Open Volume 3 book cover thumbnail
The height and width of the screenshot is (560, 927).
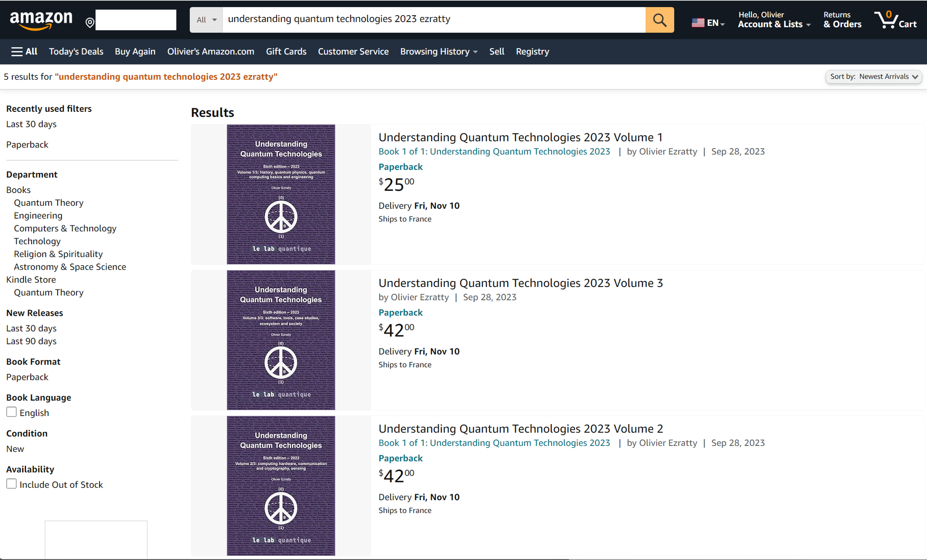pyautogui.click(x=281, y=340)
